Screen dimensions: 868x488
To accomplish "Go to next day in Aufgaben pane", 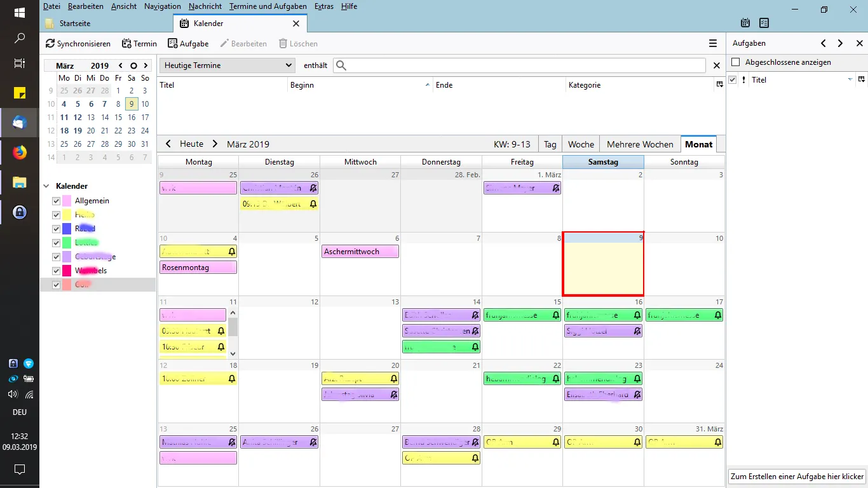I will coord(840,43).
